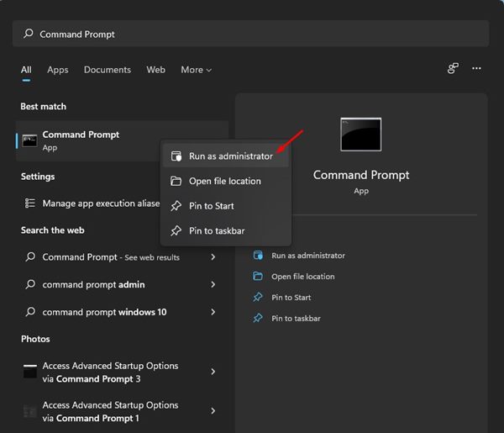Open thumbnail for Access Advanced Startup Options Command Prompt 3
The width and height of the screenshot is (504, 433).
pyautogui.click(x=30, y=372)
